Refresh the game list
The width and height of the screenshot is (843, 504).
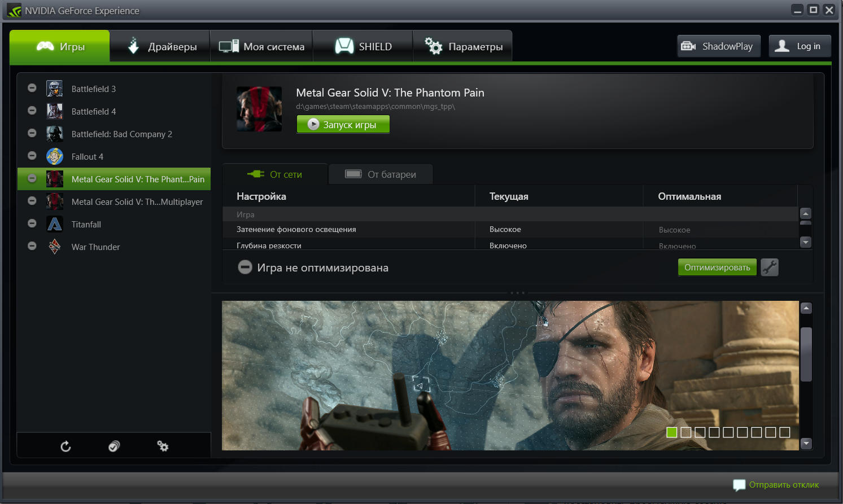(65, 446)
